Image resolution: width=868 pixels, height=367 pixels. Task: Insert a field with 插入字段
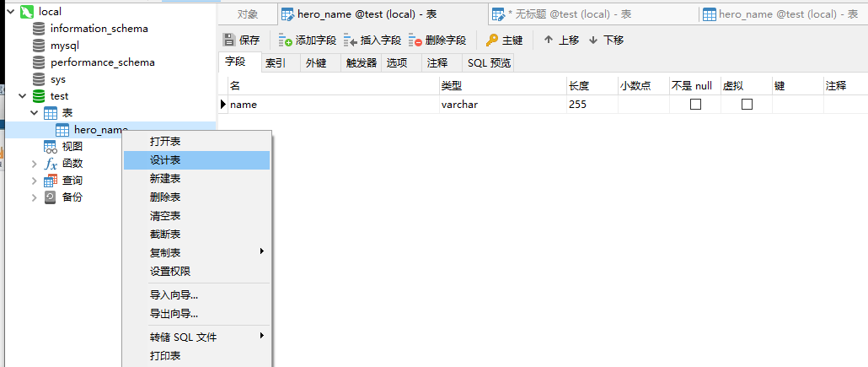click(x=372, y=40)
